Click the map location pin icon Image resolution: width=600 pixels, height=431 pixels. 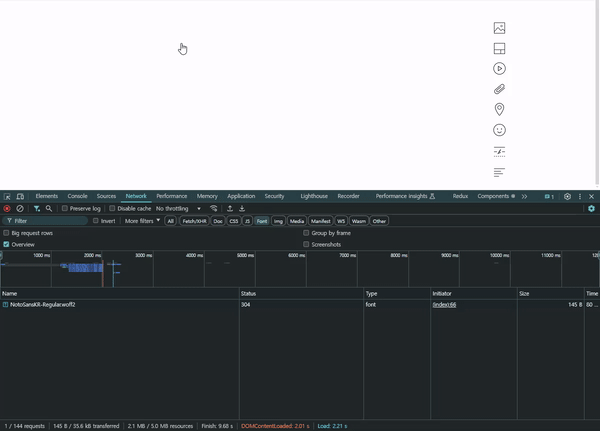pos(499,109)
